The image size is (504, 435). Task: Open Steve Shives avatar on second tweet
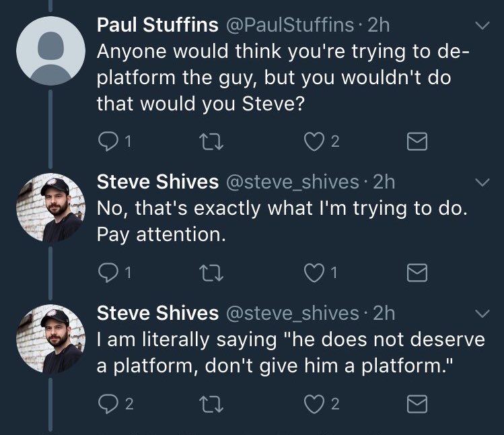[x=50, y=208]
